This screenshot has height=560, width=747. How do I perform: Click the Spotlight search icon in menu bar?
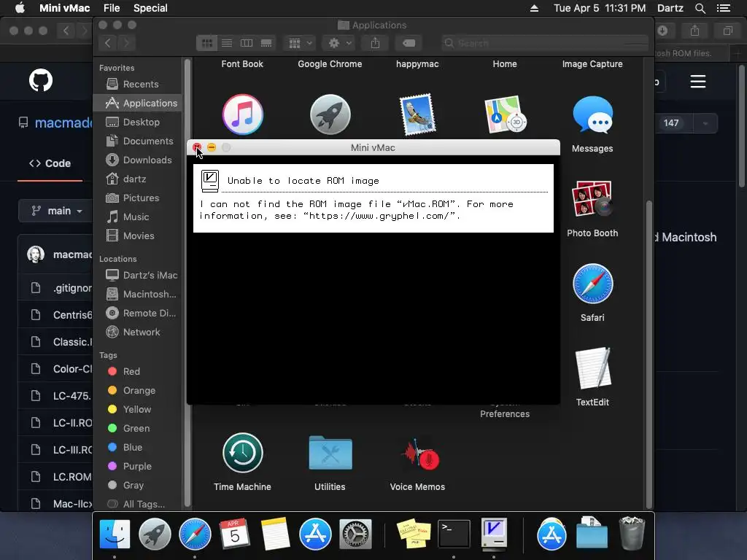tap(700, 8)
